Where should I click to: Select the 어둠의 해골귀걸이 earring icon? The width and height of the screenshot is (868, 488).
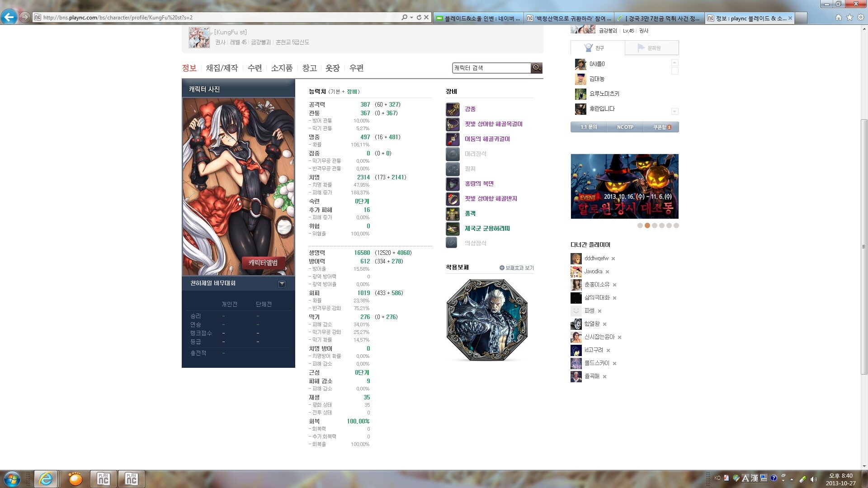453,139
